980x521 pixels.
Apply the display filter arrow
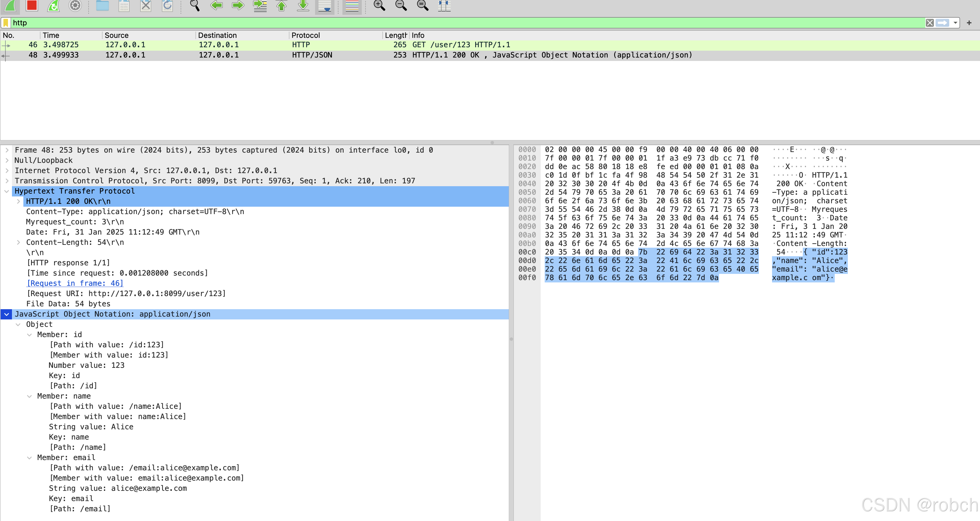pyautogui.click(x=942, y=23)
